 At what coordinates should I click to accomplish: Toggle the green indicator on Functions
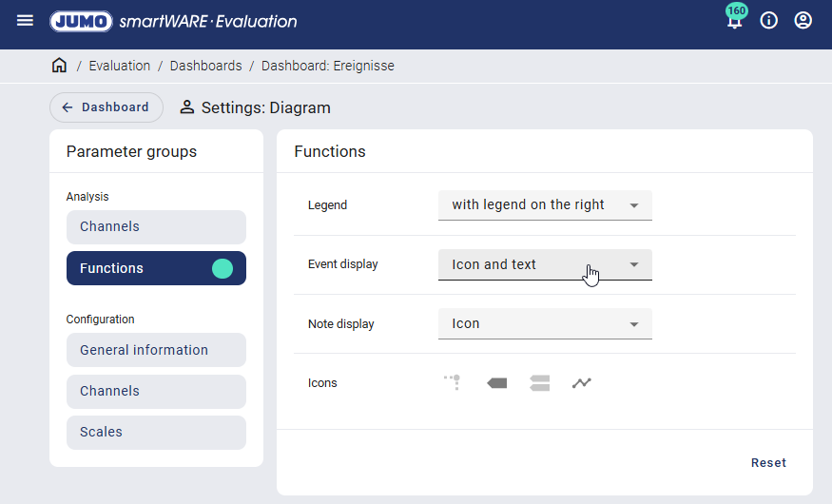(x=222, y=268)
